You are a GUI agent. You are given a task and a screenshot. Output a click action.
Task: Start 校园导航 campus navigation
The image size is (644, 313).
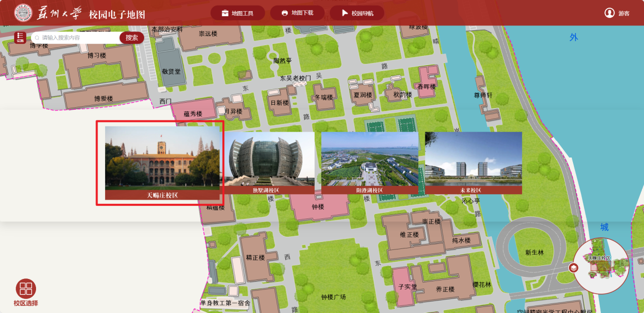(357, 13)
